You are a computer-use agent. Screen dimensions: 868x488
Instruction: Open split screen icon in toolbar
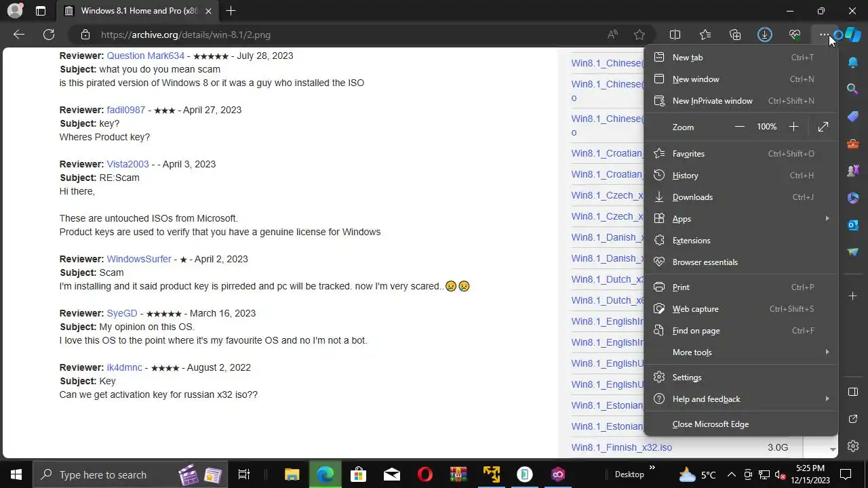(675, 35)
